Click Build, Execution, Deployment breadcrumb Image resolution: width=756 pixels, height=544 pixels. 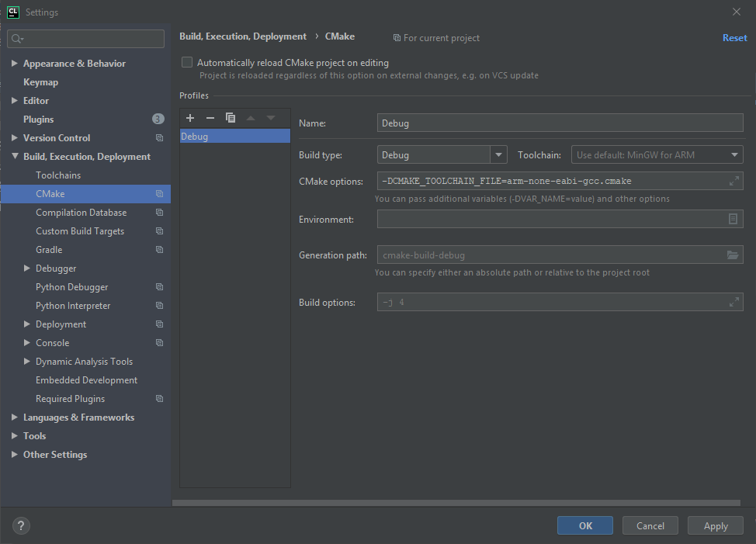[x=243, y=36]
